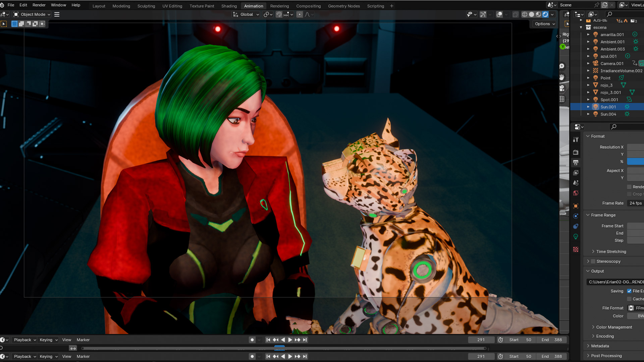The image size is (644, 362).
Task: Open the Scene properties tab
Action: (x=576, y=183)
